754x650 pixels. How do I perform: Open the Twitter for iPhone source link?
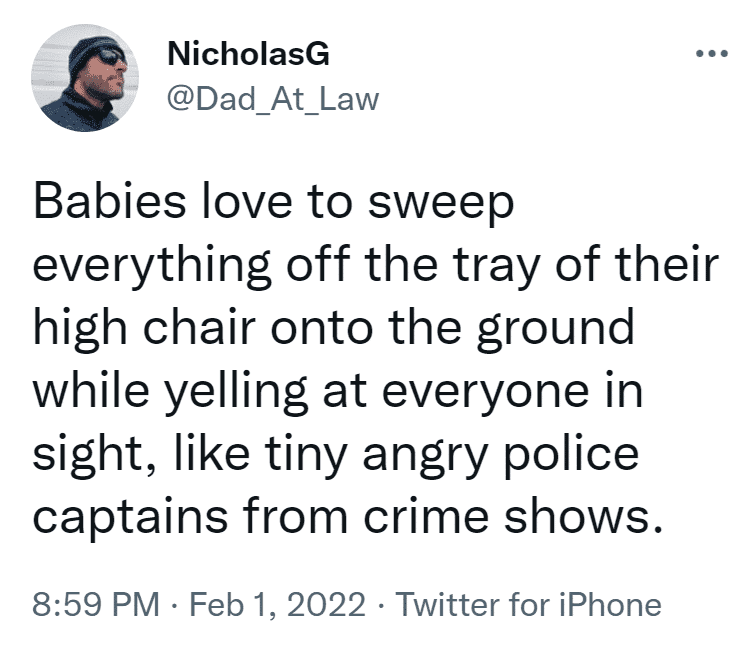[x=528, y=604]
